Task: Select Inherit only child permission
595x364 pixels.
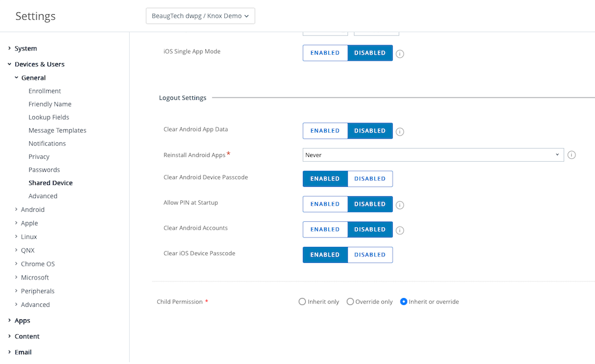Action: tap(302, 302)
